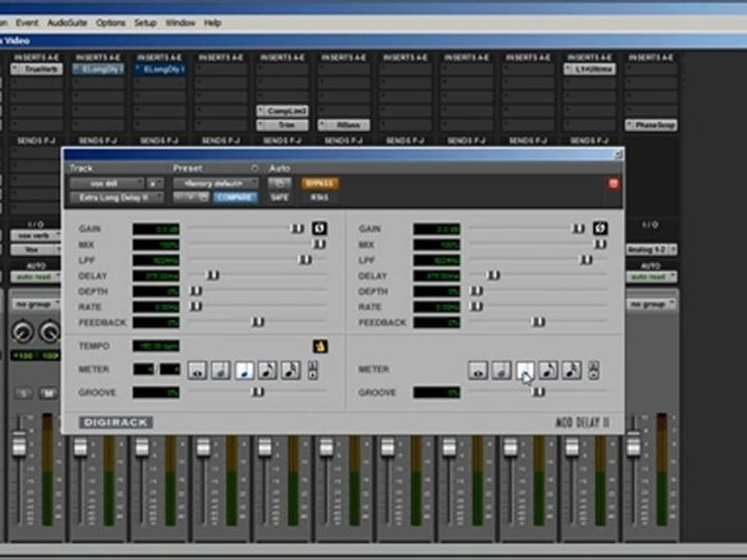Open the Window menu

pyautogui.click(x=181, y=23)
